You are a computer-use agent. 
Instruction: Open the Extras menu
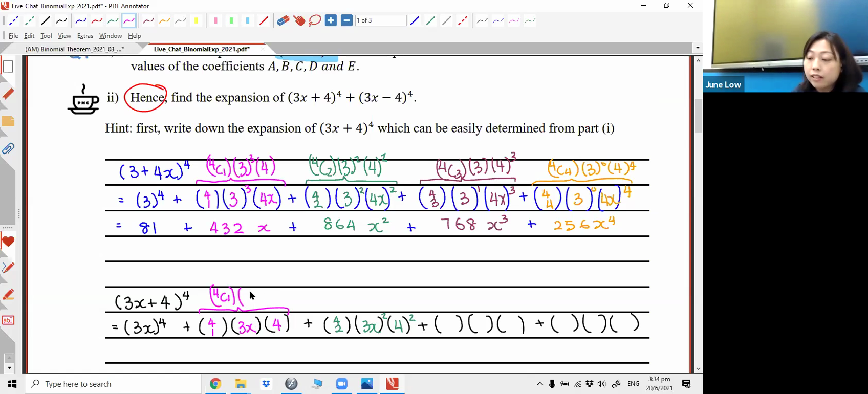click(85, 36)
